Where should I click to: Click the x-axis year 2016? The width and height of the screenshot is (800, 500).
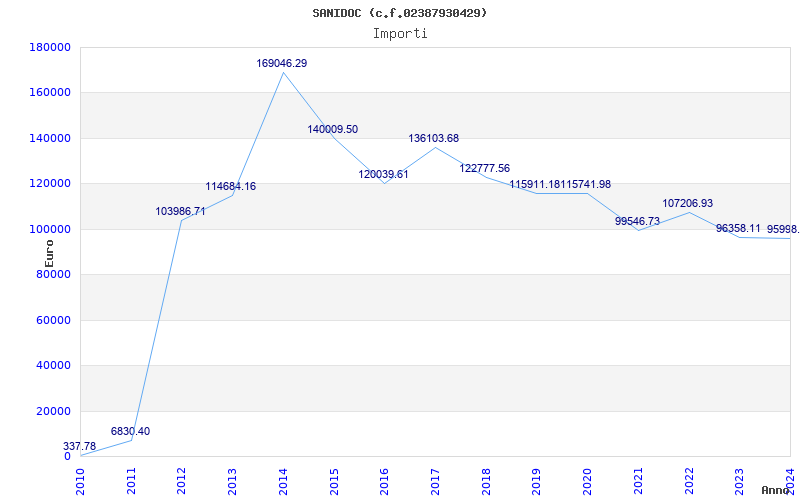point(385,482)
